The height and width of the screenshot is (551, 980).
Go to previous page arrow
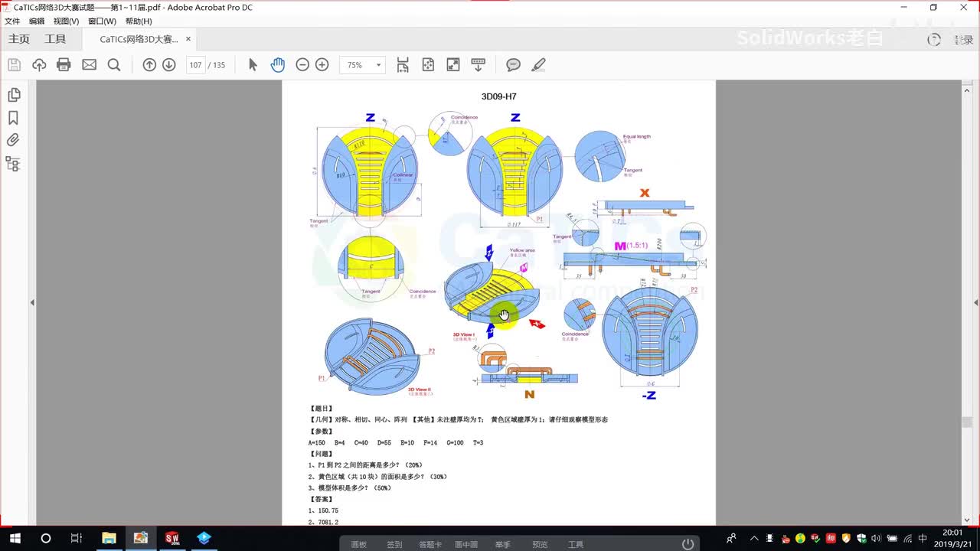(149, 65)
